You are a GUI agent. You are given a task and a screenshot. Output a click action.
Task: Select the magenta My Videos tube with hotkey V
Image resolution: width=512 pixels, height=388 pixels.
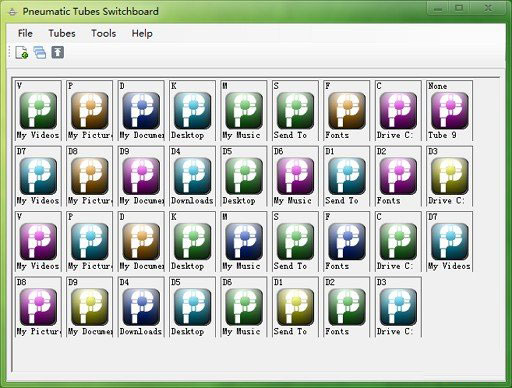[x=38, y=241]
